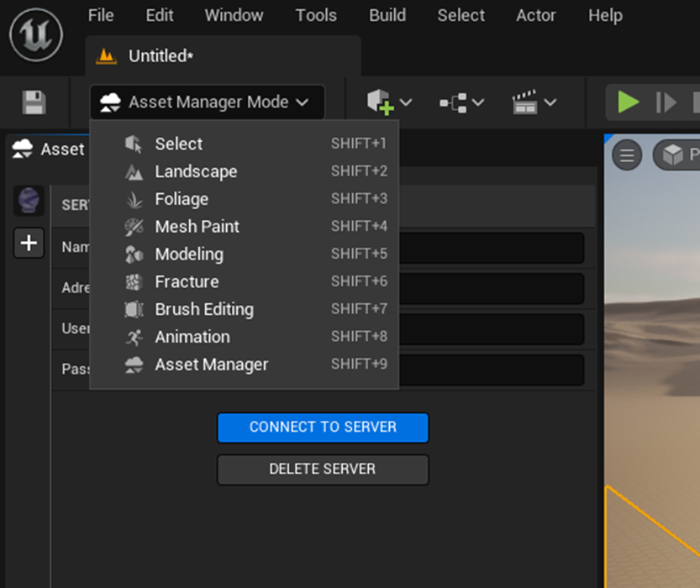Click the DELETE SERVER button
This screenshot has width=700, height=588.
point(323,470)
